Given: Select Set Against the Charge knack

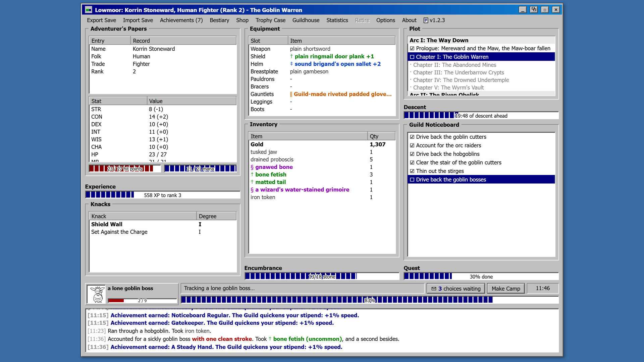Looking at the screenshot, I should tap(163, 232).
